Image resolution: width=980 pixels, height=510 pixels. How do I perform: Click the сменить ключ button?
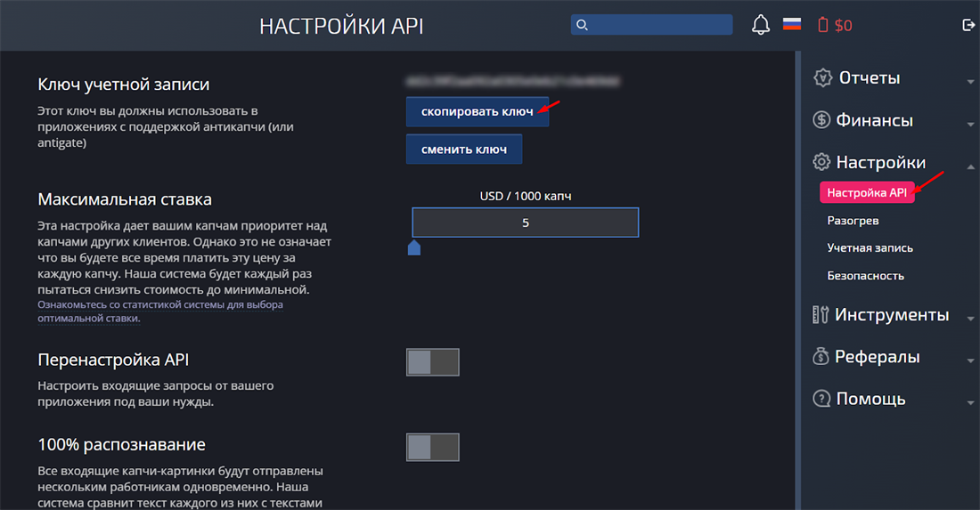[x=464, y=150]
